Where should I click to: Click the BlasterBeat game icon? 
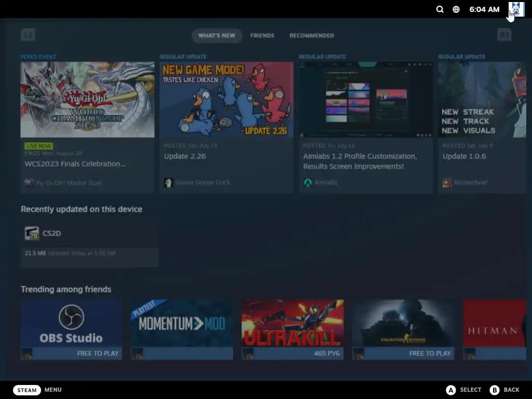pyautogui.click(x=447, y=182)
